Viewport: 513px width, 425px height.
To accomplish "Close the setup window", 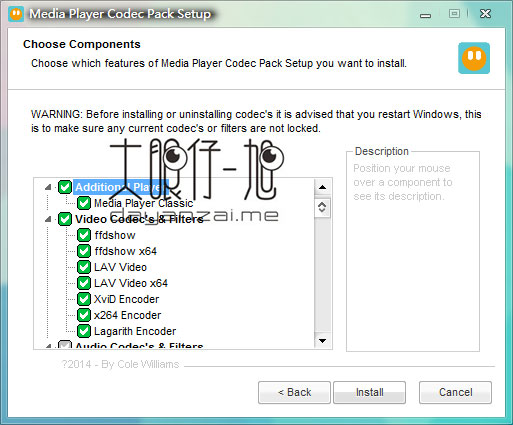I will coord(485,14).
